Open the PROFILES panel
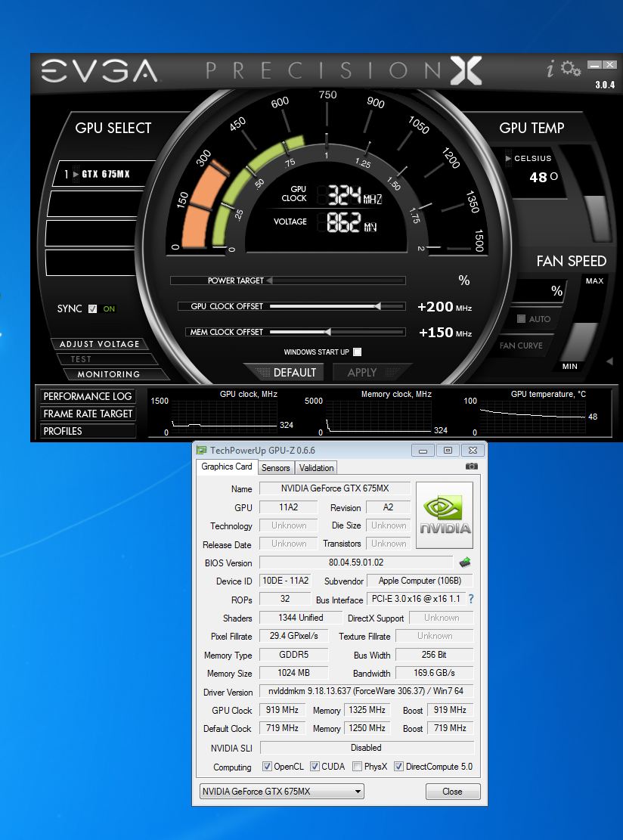The height and width of the screenshot is (840, 623). pos(87,431)
